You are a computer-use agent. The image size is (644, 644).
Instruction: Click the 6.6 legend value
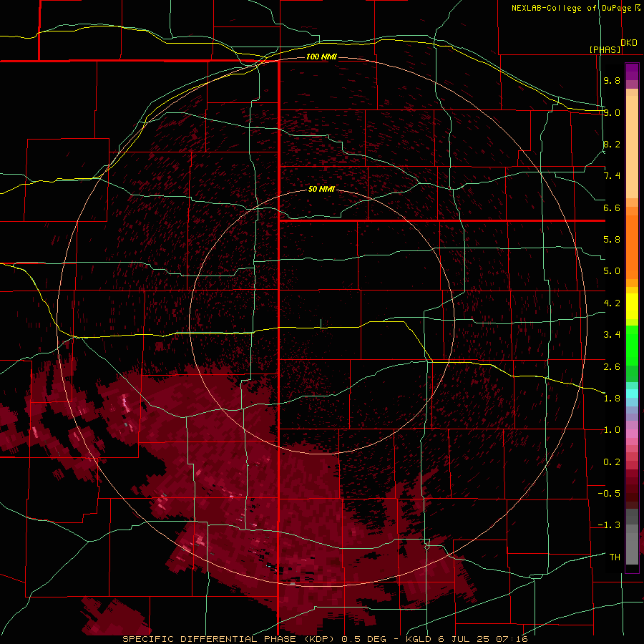point(612,208)
